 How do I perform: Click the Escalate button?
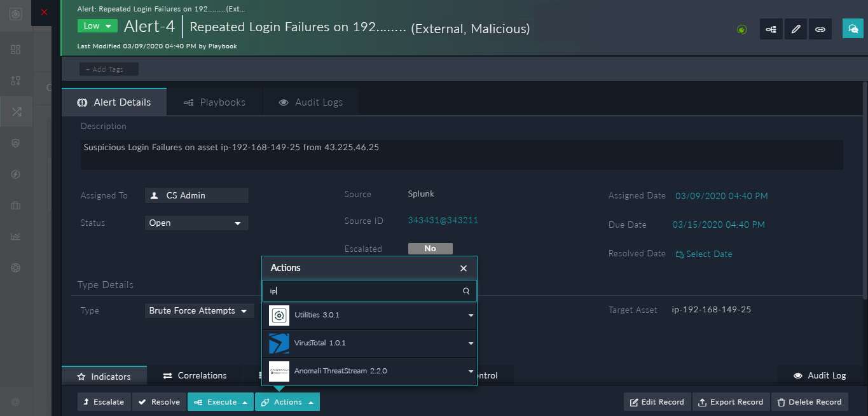[x=104, y=402]
